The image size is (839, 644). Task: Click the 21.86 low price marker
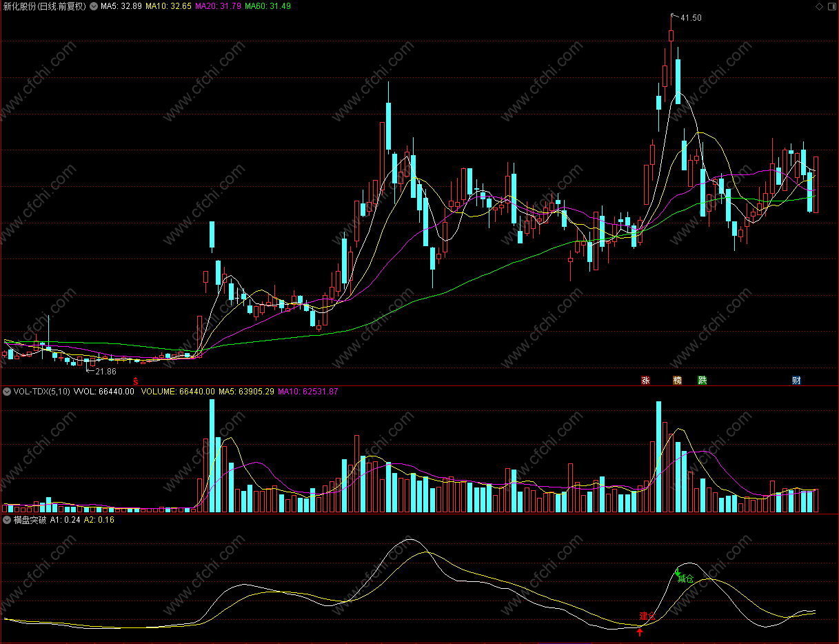point(105,371)
